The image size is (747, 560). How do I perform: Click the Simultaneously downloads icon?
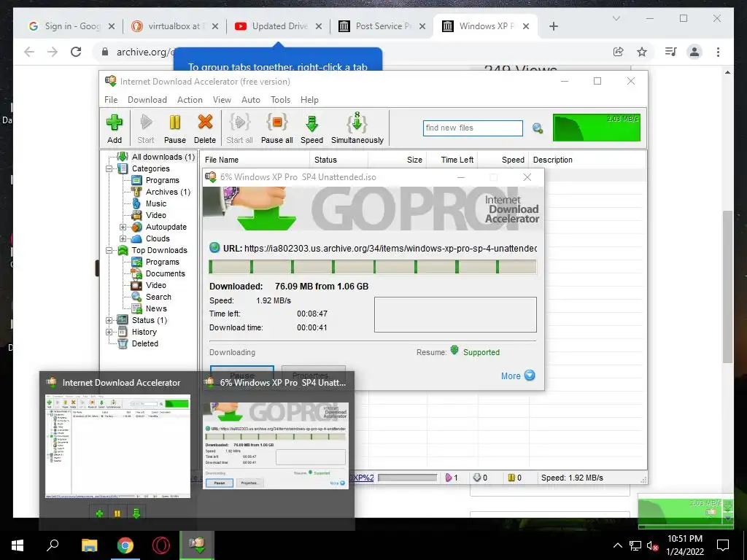[357, 128]
